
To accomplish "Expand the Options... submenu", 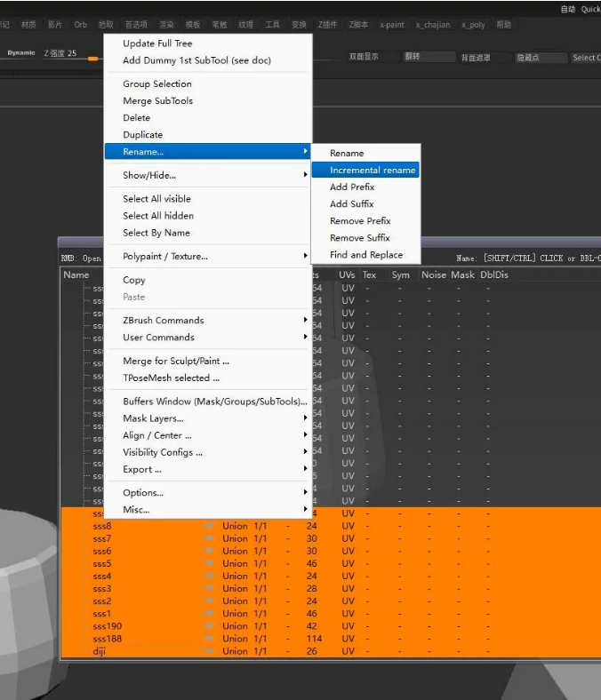I will 208,492.
